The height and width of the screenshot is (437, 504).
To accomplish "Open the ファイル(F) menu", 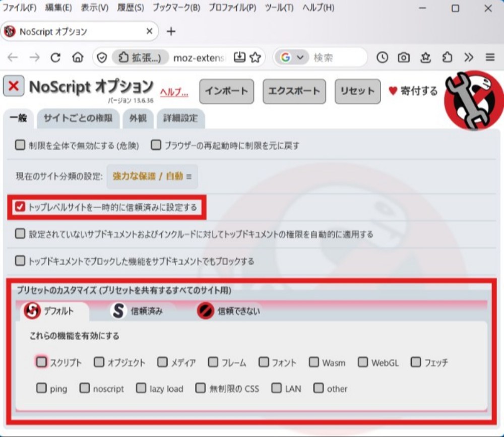I will pyautogui.click(x=19, y=8).
